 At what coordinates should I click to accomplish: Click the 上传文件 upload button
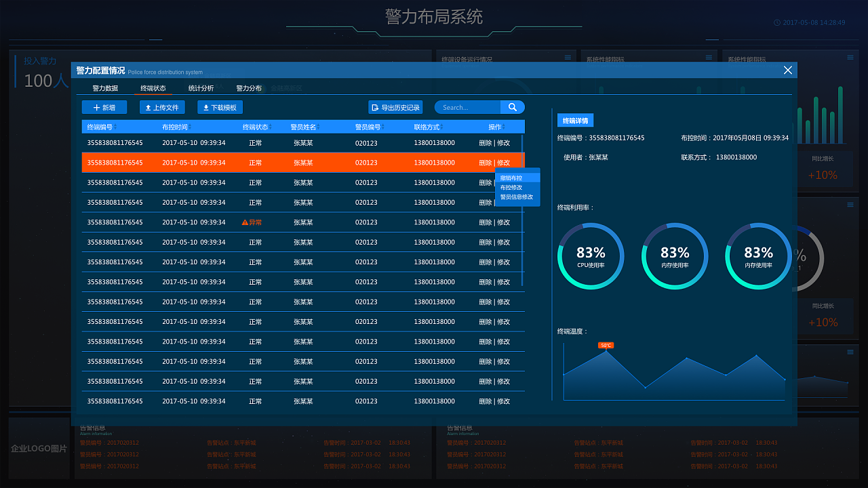[x=162, y=107]
